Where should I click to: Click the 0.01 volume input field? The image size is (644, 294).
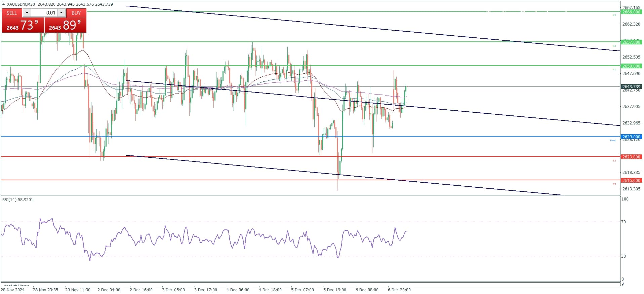[x=44, y=13]
